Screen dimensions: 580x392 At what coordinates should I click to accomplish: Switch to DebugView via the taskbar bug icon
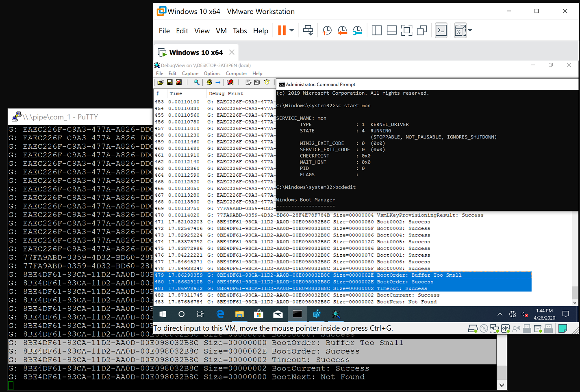[x=336, y=314]
